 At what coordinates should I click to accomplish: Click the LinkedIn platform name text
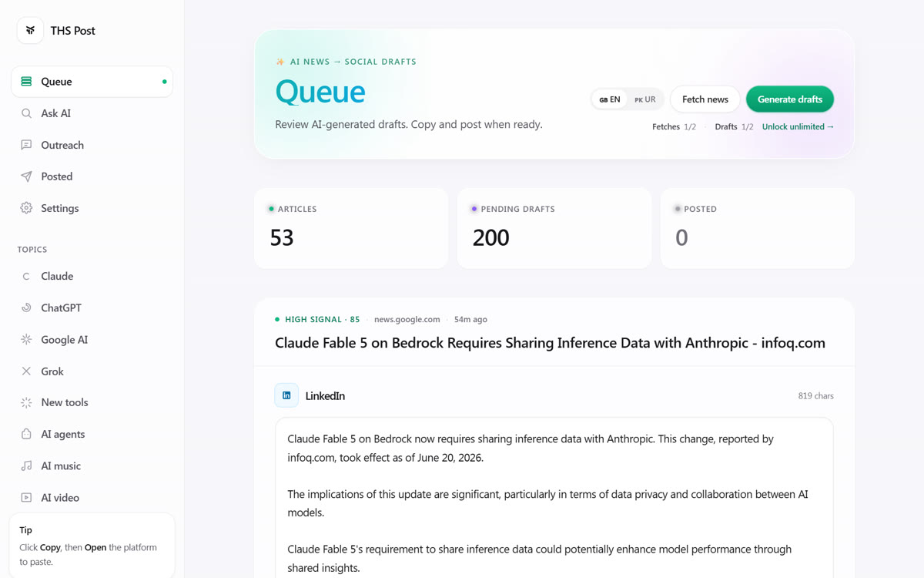point(325,396)
